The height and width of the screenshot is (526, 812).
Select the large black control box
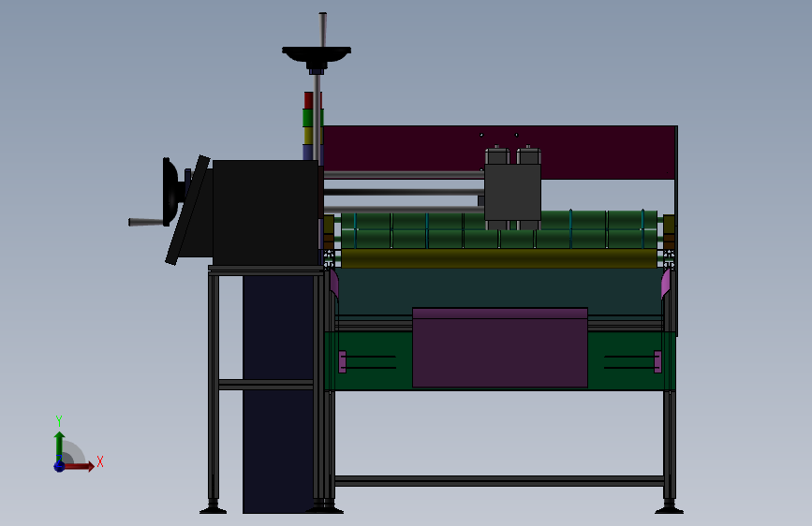point(266,212)
